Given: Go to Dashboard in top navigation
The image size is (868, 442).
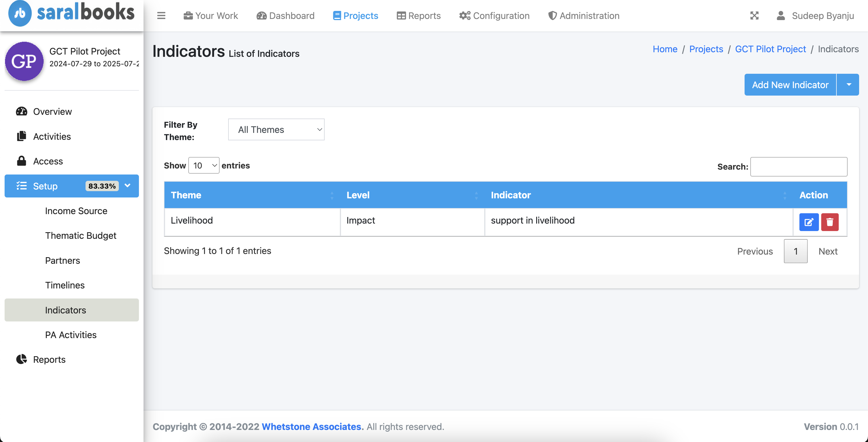Looking at the screenshot, I should pos(285,15).
